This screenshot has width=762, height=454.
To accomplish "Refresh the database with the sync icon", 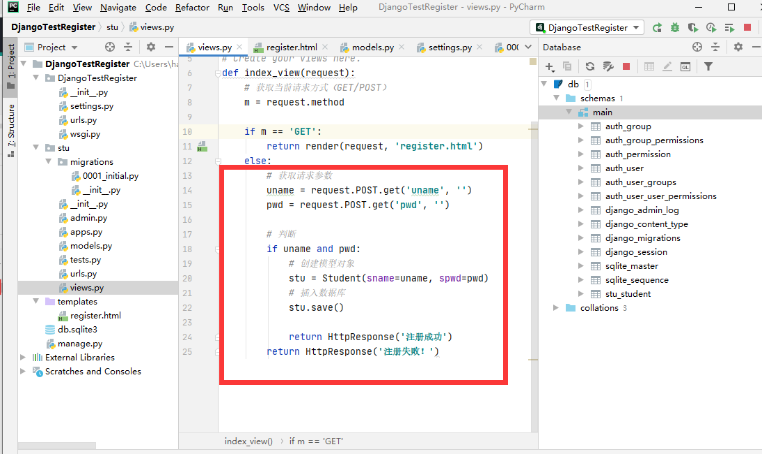I will pyautogui.click(x=590, y=67).
